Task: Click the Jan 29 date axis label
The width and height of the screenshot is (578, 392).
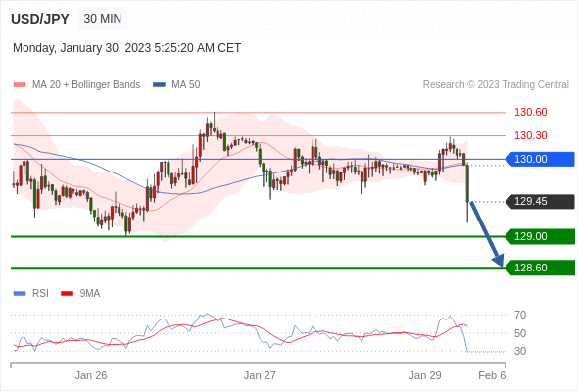Action: point(425,375)
